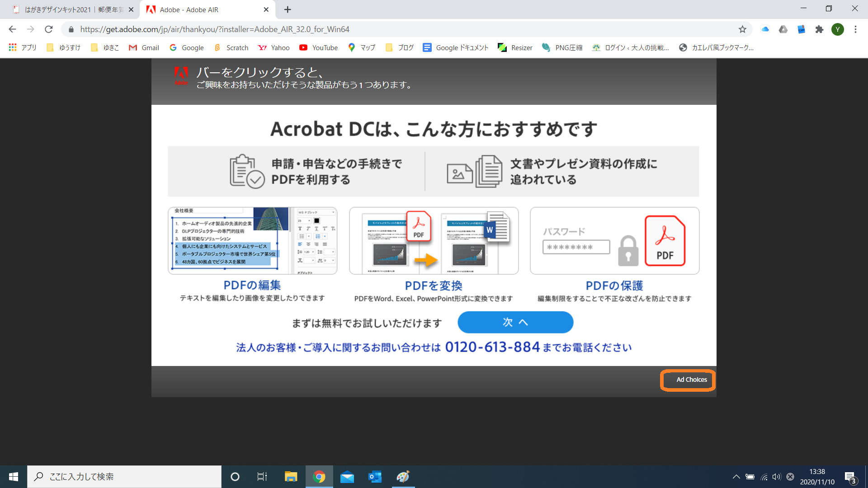This screenshot has height=488, width=868.
Task: Click the PDFを変換 thumbnail image
Action: [x=434, y=241]
